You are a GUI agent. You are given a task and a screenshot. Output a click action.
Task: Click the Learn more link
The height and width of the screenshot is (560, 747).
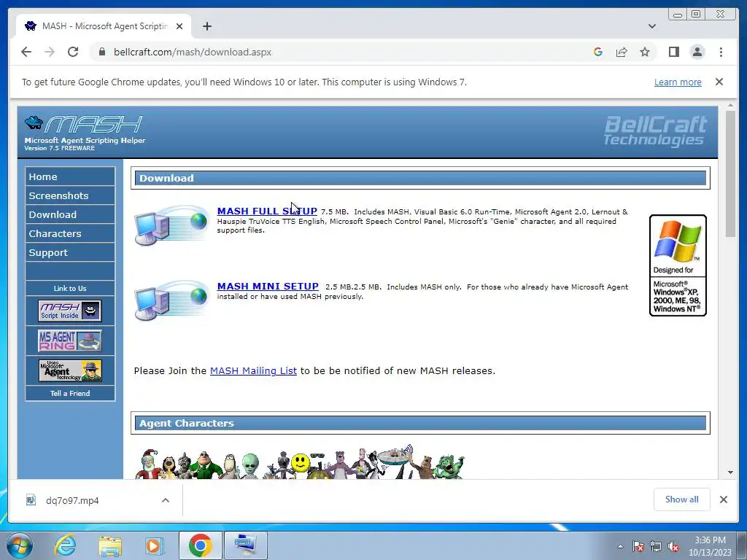678,82
